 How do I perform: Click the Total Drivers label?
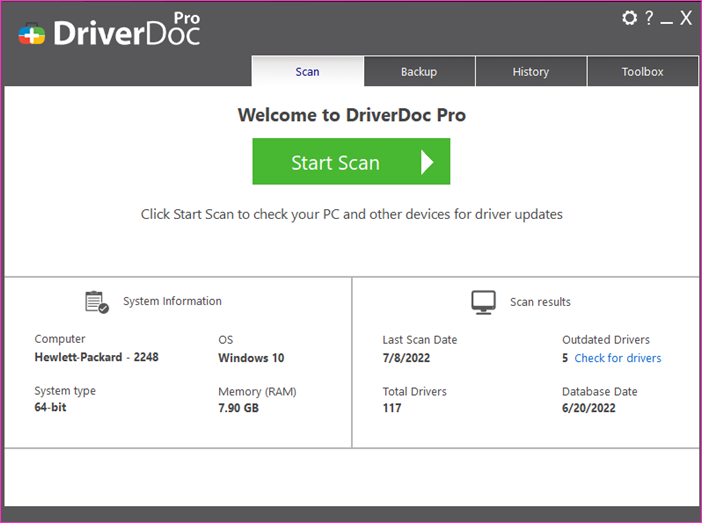point(415,391)
